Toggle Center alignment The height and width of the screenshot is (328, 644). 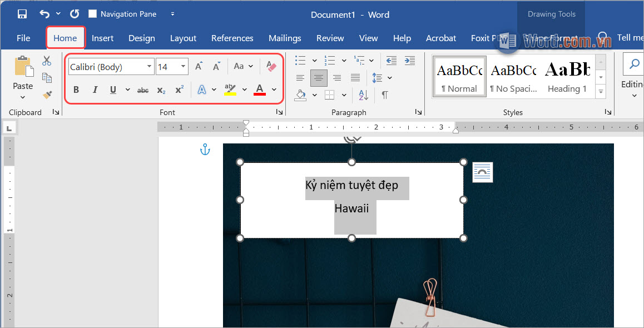coord(319,78)
